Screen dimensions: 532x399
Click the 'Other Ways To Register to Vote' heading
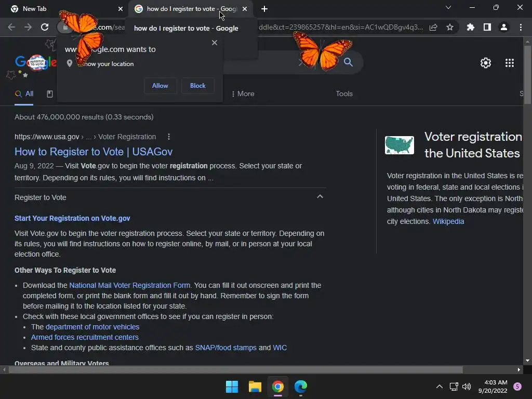pos(65,270)
